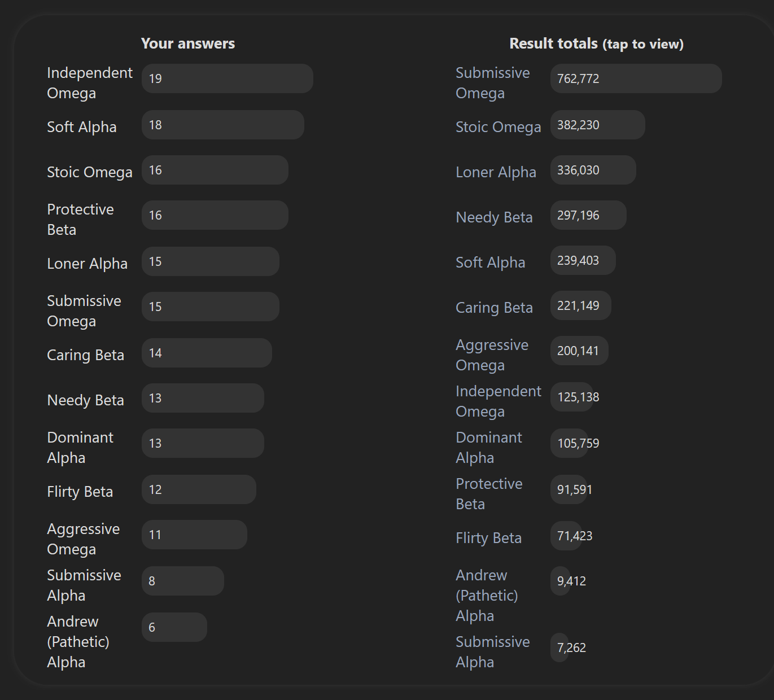Select the 9,412 total value

tap(571, 581)
